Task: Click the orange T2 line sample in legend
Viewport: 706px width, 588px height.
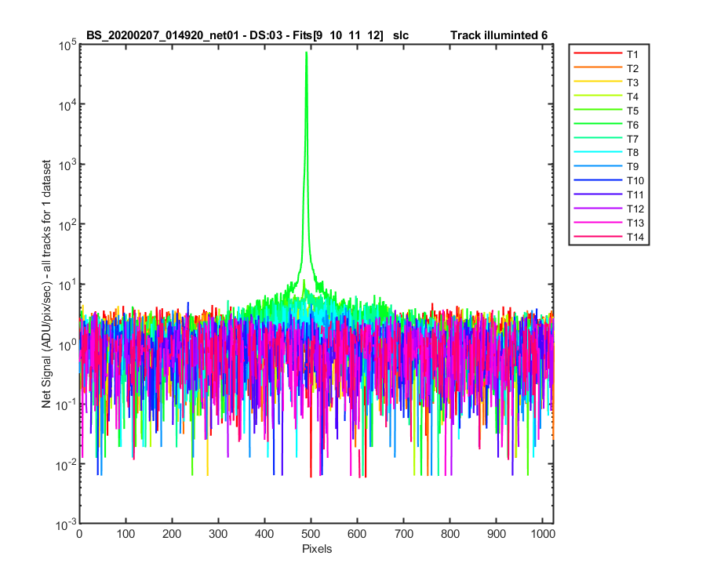Action: point(598,67)
